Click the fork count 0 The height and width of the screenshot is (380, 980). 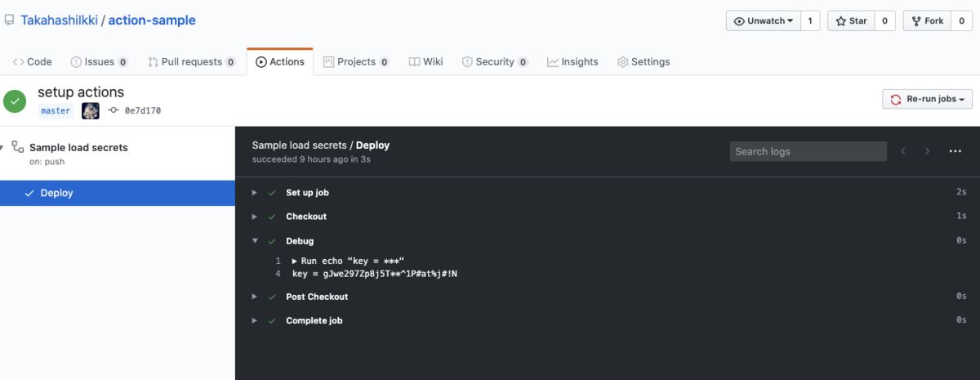tap(962, 20)
